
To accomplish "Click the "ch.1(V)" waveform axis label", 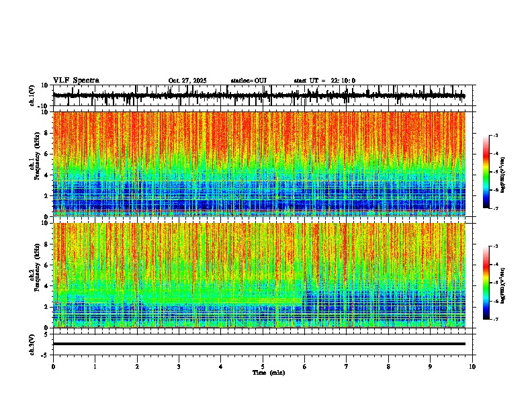I will click(x=32, y=95).
